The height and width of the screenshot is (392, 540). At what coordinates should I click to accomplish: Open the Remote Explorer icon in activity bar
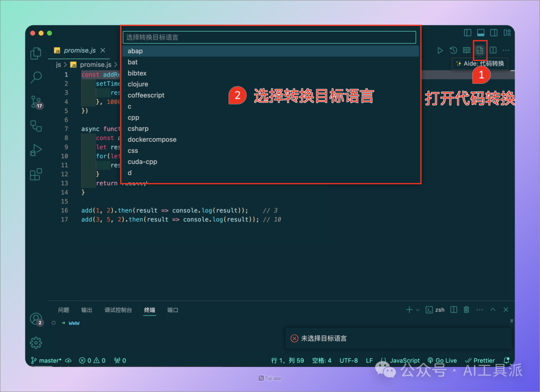(x=36, y=125)
